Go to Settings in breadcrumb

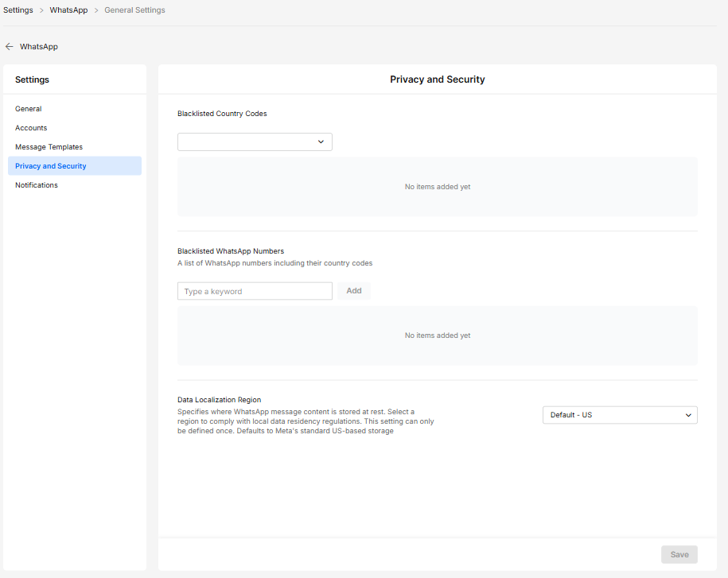[18, 10]
